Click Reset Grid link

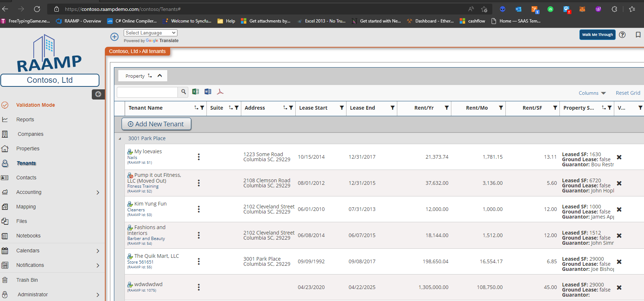(628, 93)
